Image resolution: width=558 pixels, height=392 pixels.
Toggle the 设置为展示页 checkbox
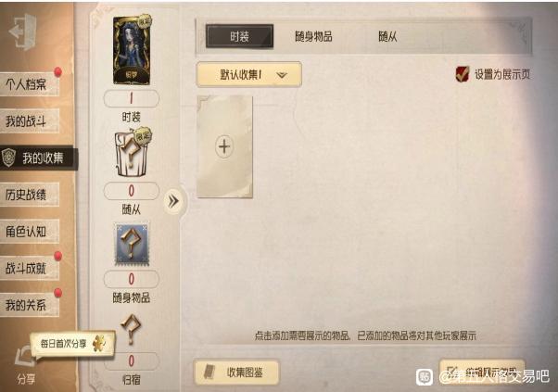point(463,74)
